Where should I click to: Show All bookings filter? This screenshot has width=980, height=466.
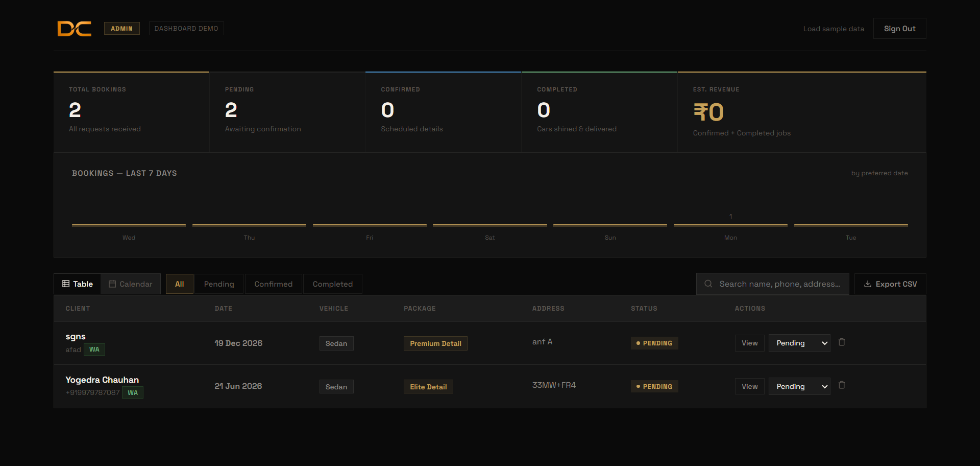pyautogui.click(x=180, y=284)
